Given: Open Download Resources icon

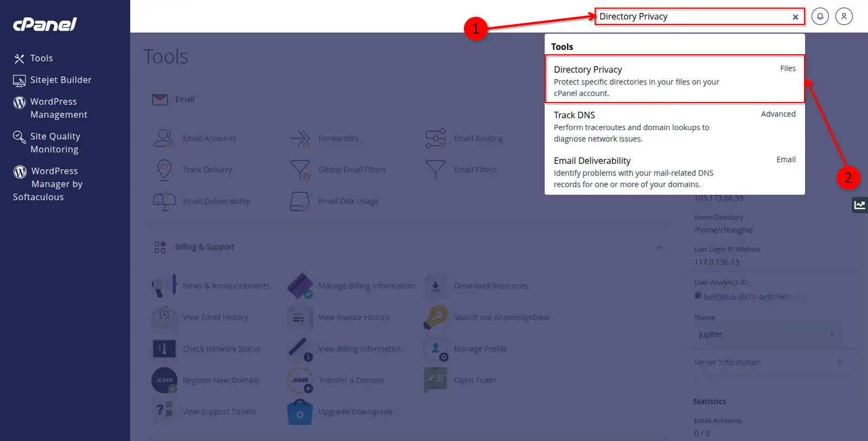Looking at the screenshot, I should pos(435,286).
